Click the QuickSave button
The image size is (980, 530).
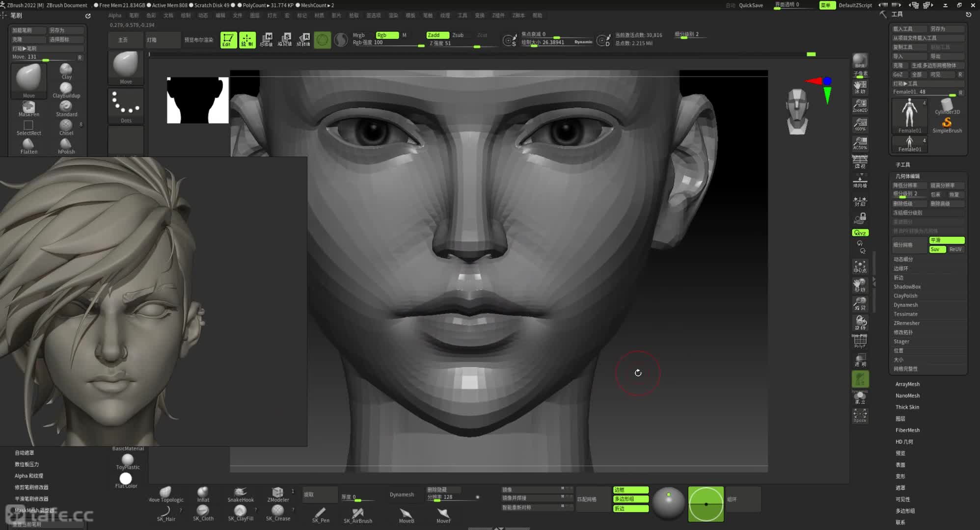click(751, 5)
